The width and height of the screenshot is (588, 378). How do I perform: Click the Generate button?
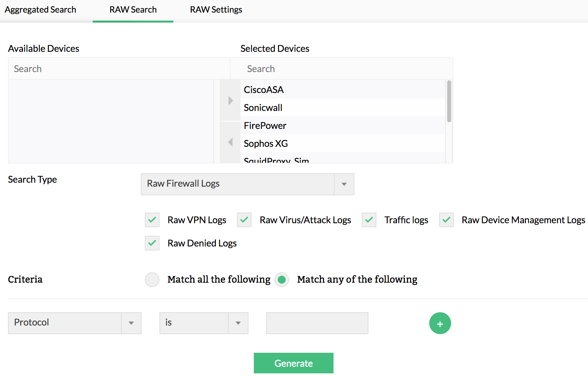pos(293,363)
